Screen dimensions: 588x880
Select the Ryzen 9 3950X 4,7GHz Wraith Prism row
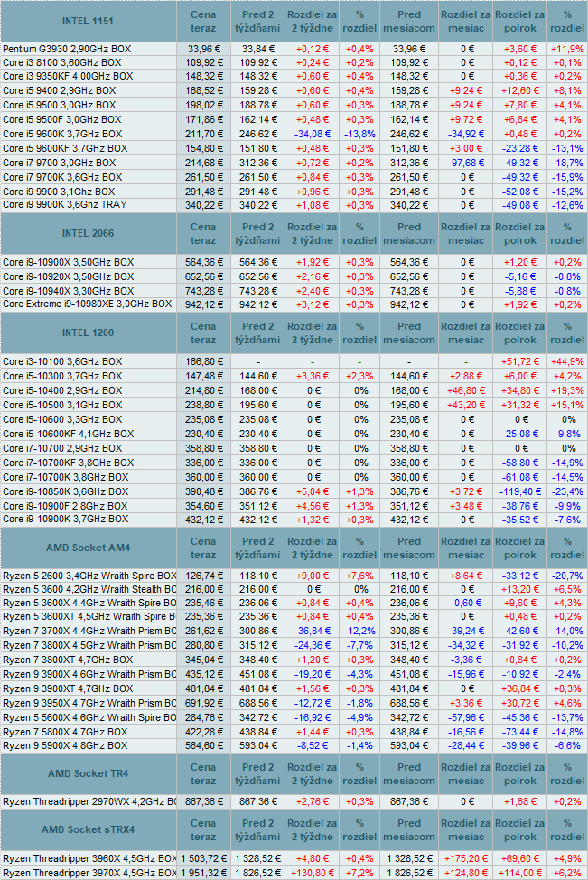click(x=89, y=703)
